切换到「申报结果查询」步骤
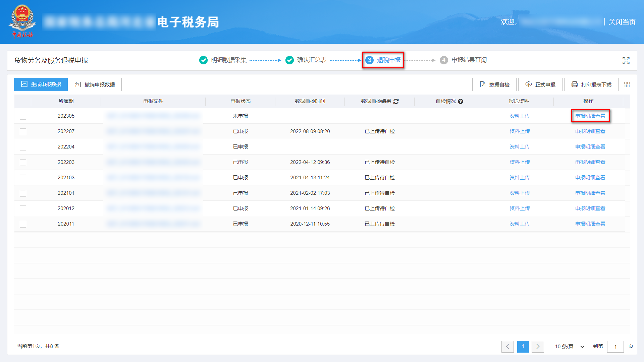Image resolution: width=644 pixels, height=362 pixels. pyautogui.click(x=469, y=60)
